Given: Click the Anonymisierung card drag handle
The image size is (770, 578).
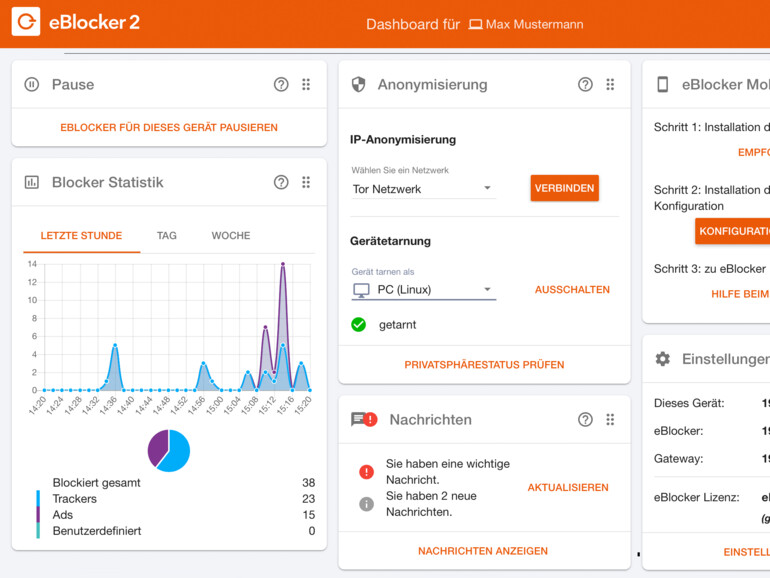Looking at the screenshot, I should (610, 85).
